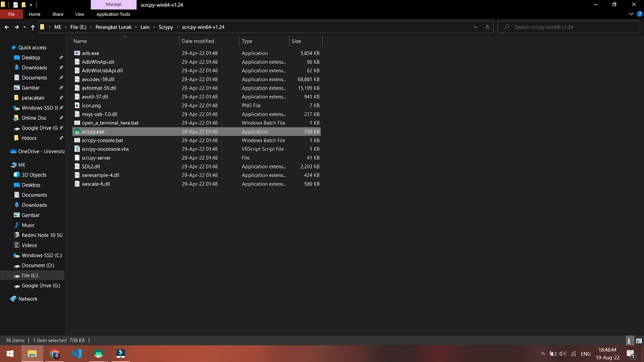The image size is (644, 362).
Task: Open Visual Studio Code from the taskbar
Action: (76, 354)
